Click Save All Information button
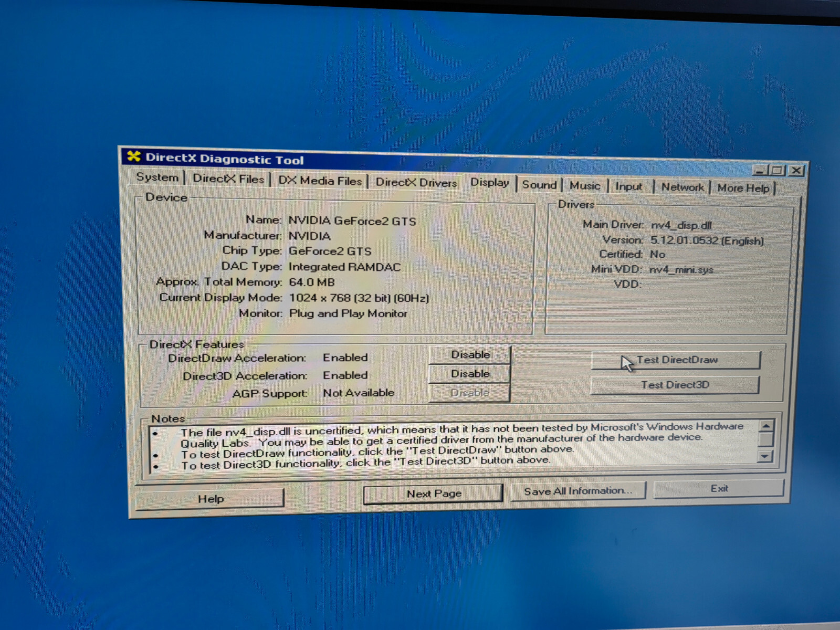 click(577, 491)
